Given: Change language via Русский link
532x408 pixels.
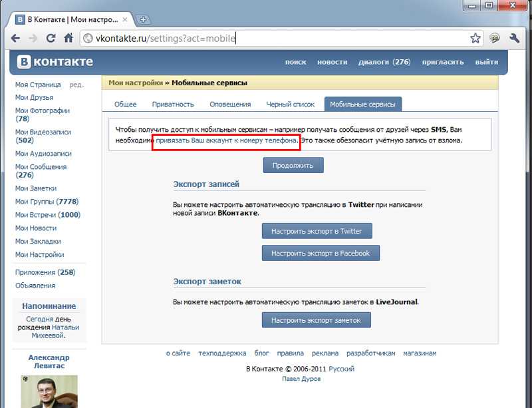Looking at the screenshot, I should pos(342,369).
